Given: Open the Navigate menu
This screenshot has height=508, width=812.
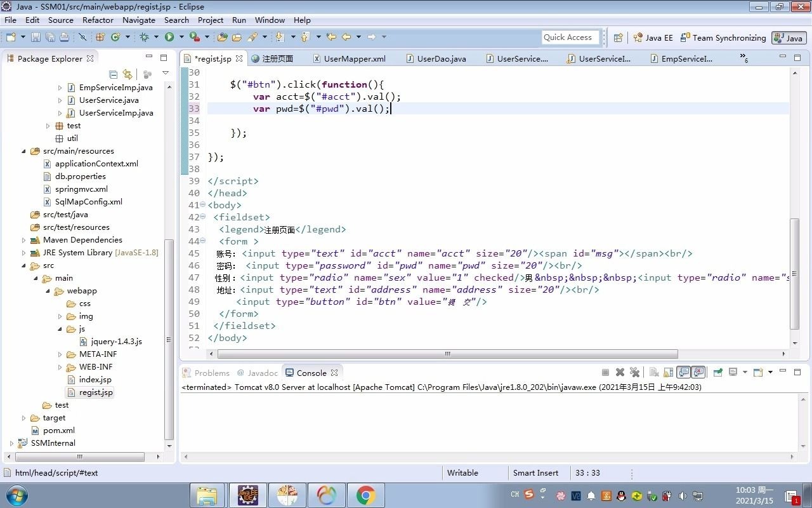Looking at the screenshot, I should [139, 20].
